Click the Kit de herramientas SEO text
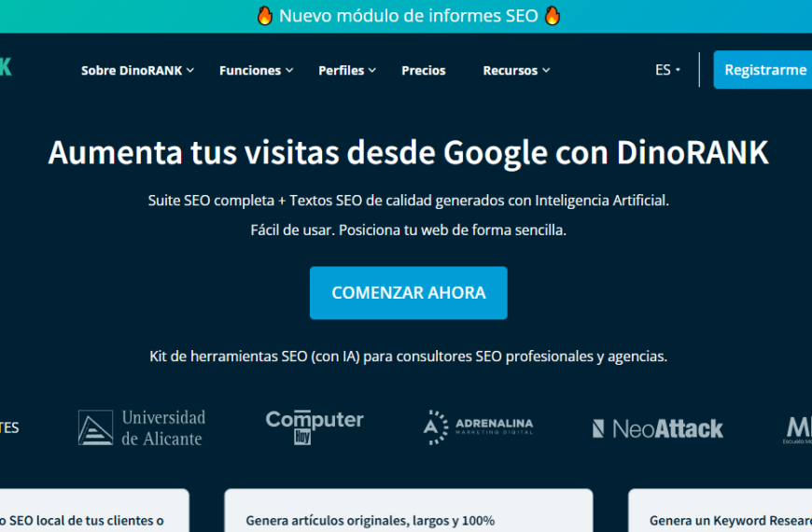The image size is (812, 532). (409, 357)
